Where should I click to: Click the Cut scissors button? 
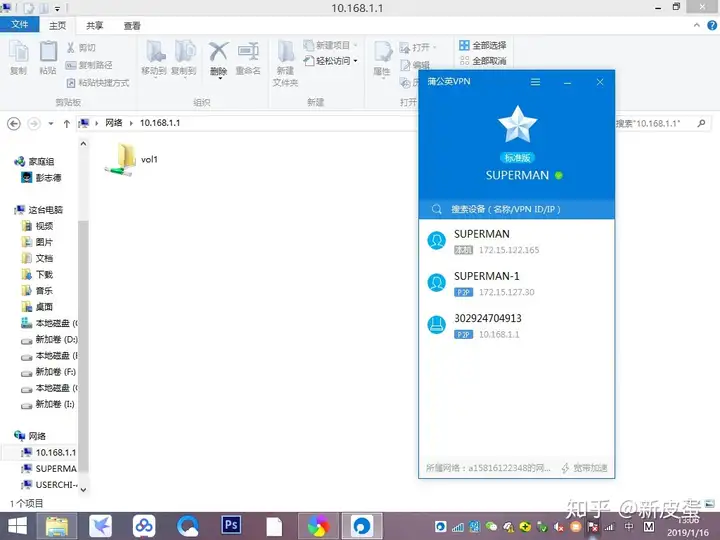click(x=81, y=48)
